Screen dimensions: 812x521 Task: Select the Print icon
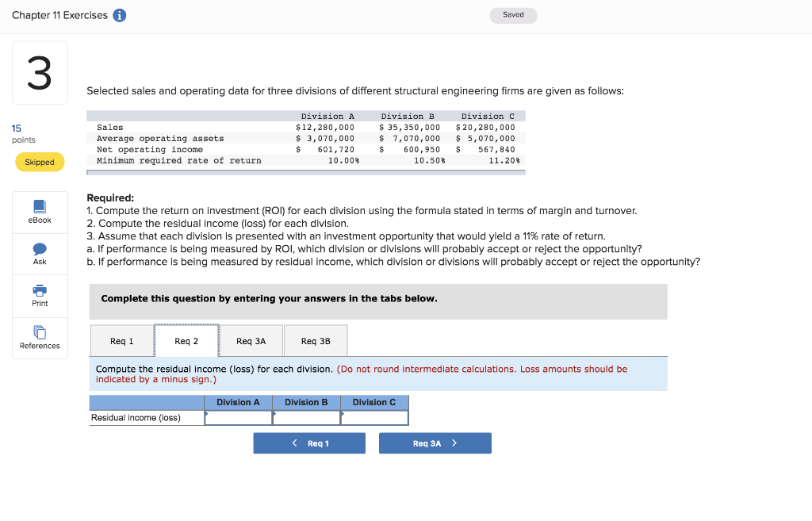[40, 295]
